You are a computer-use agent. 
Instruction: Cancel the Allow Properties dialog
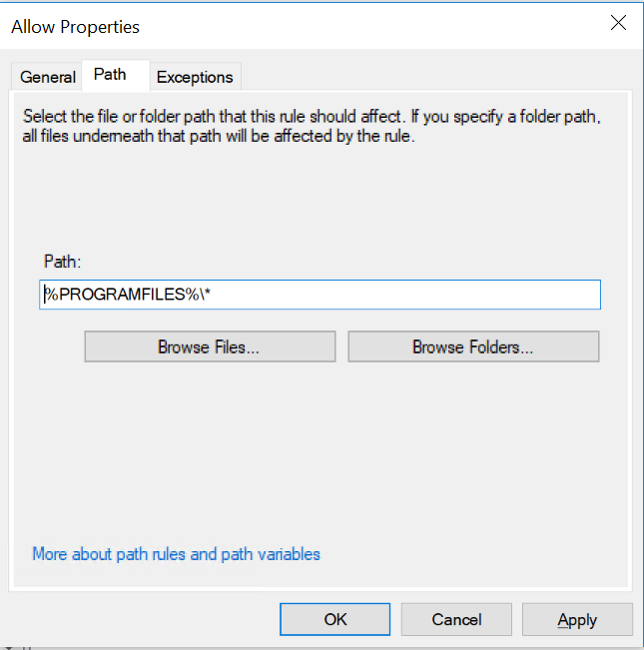pos(457,619)
